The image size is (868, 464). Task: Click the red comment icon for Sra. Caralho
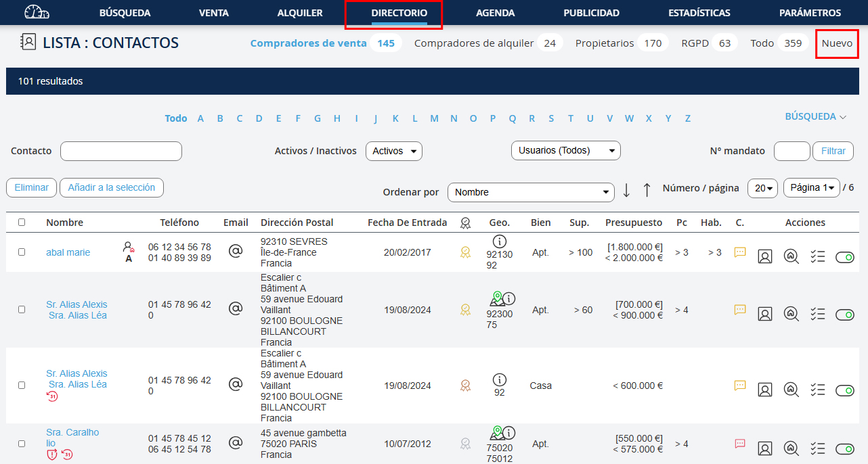[x=740, y=444]
